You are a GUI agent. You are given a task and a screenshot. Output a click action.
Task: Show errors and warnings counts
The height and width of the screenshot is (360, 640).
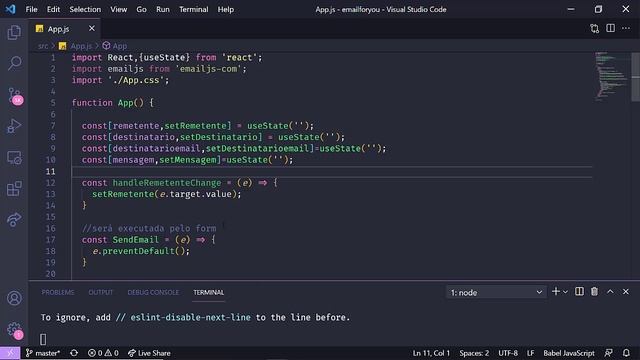point(103,353)
